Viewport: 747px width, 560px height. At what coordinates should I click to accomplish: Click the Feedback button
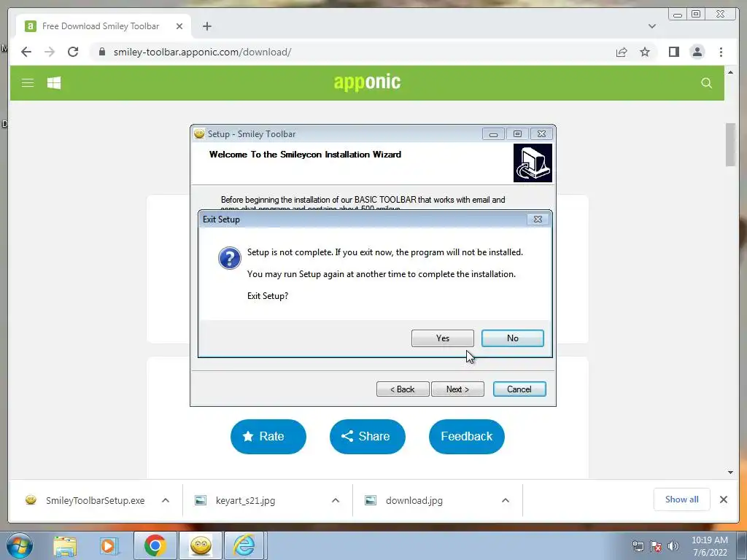coord(466,436)
